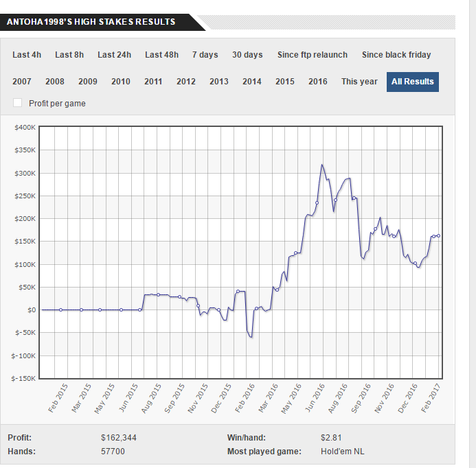Click the graph peak above $300K
The image size is (476, 468).
coord(321,165)
